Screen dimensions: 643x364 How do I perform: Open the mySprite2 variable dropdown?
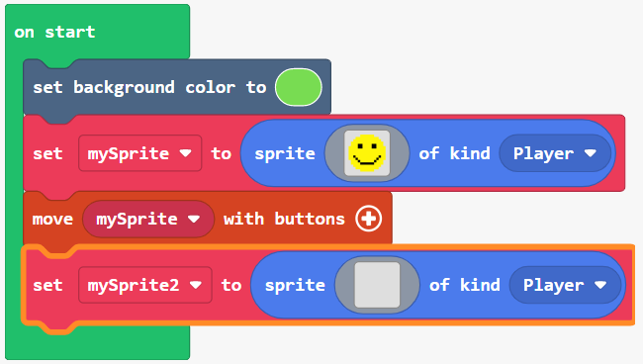coord(145,285)
